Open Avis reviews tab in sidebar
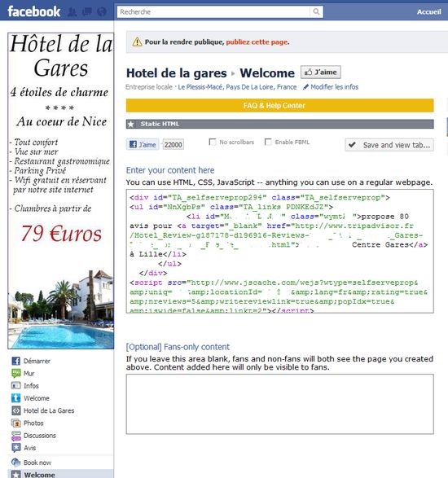448x478 pixels. 29,448
